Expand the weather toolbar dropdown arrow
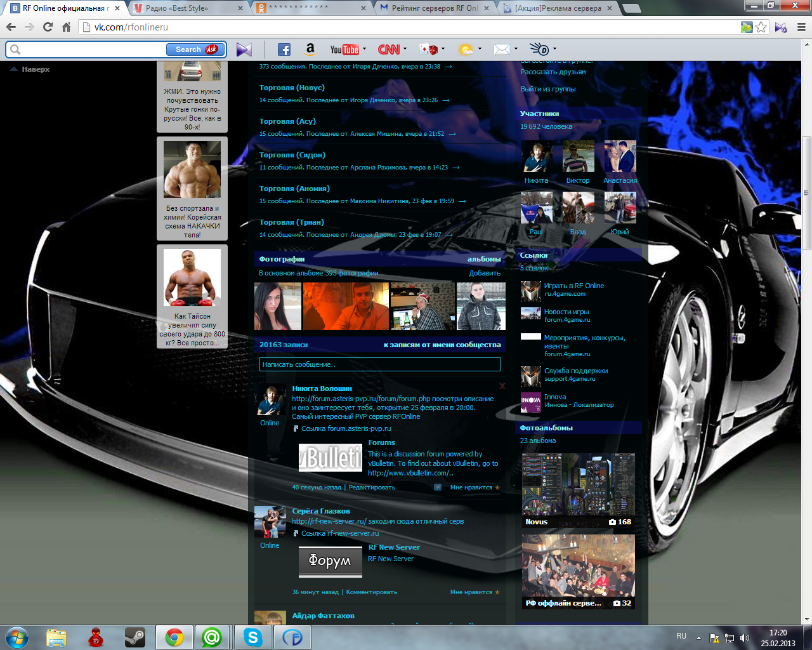The width and height of the screenshot is (812, 650). [x=480, y=49]
